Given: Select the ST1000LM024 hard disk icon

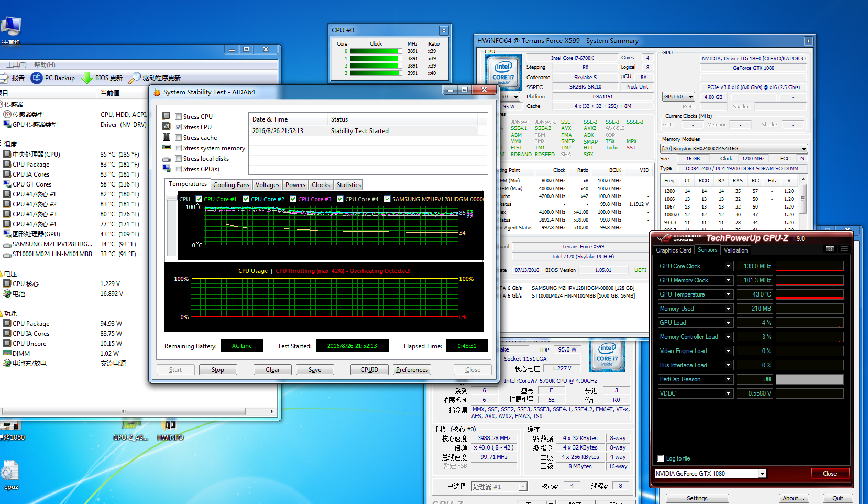Looking at the screenshot, I should [7, 254].
